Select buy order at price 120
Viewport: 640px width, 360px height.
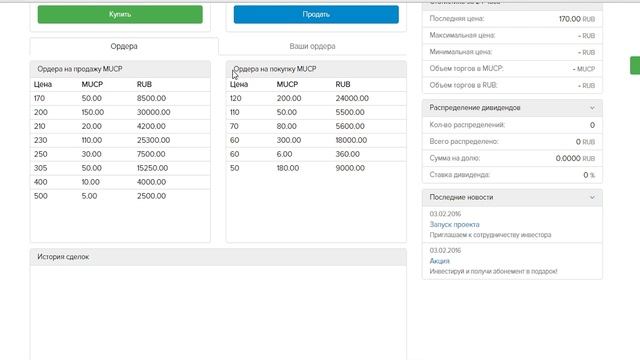(x=316, y=98)
